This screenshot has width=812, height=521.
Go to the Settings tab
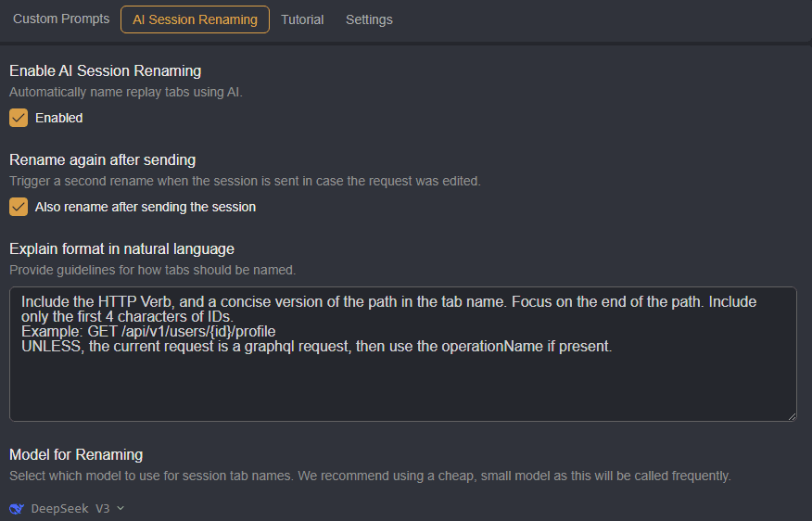click(x=369, y=19)
